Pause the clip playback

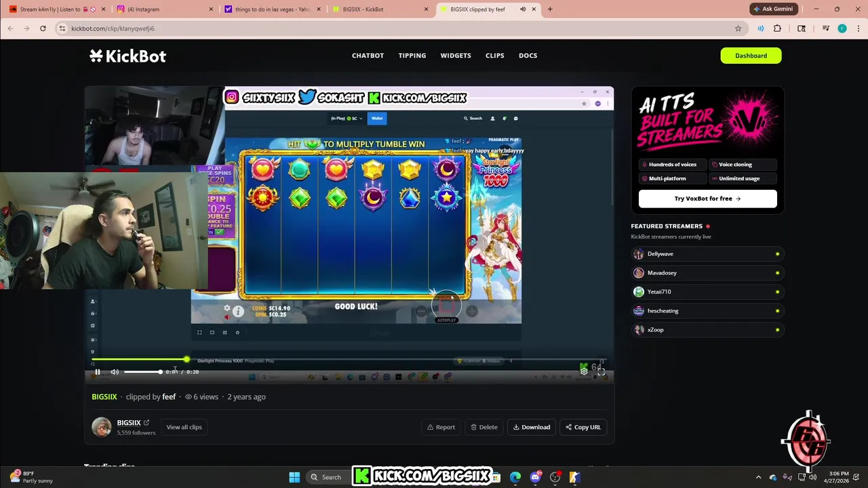(98, 371)
